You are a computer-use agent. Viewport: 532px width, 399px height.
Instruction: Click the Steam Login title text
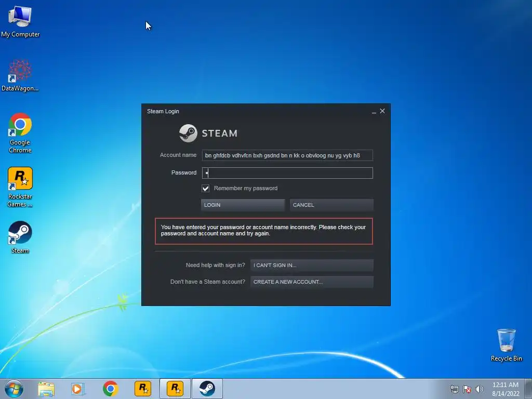tap(163, 111)
